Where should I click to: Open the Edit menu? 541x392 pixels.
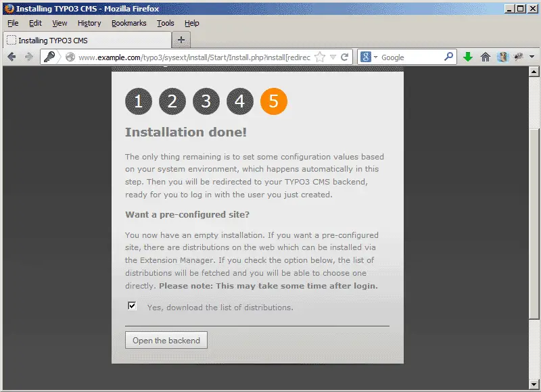[x=35, y=23]
